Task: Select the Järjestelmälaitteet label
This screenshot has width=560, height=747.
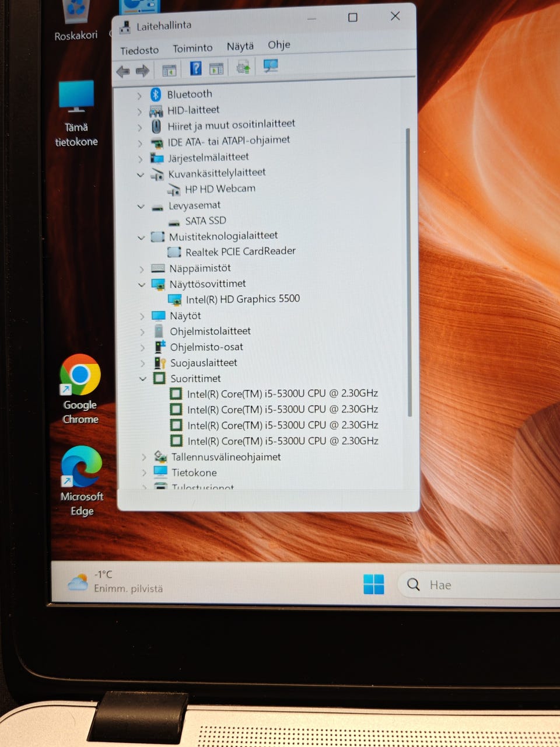Action: [208, 158]
